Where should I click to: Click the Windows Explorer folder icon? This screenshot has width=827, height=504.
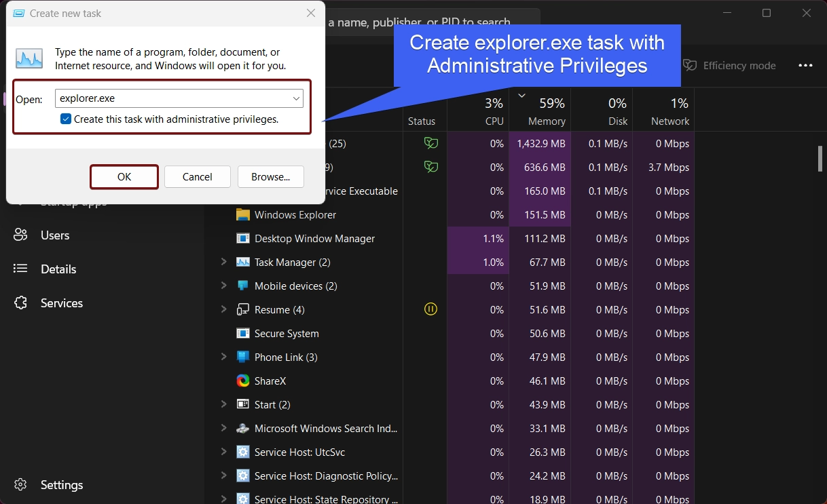pos(243,215)
